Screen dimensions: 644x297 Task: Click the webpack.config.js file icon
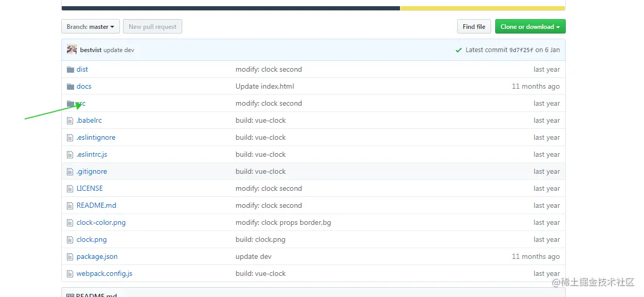pyautogui.click(x=71, y=274)
